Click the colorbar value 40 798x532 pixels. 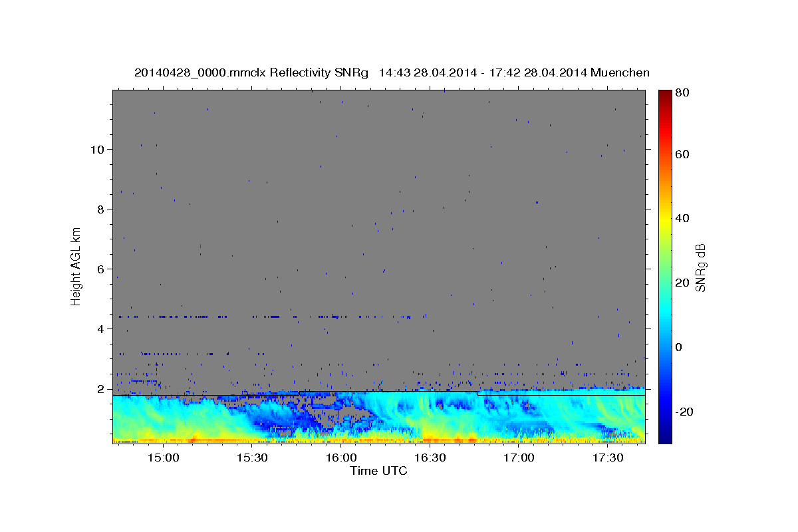682,218
